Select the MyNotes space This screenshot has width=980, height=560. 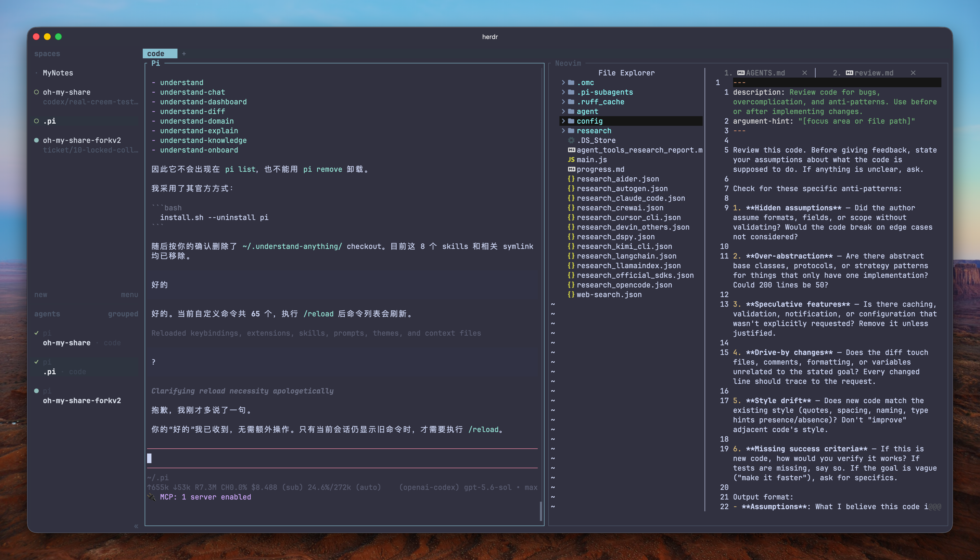[58, 73]
